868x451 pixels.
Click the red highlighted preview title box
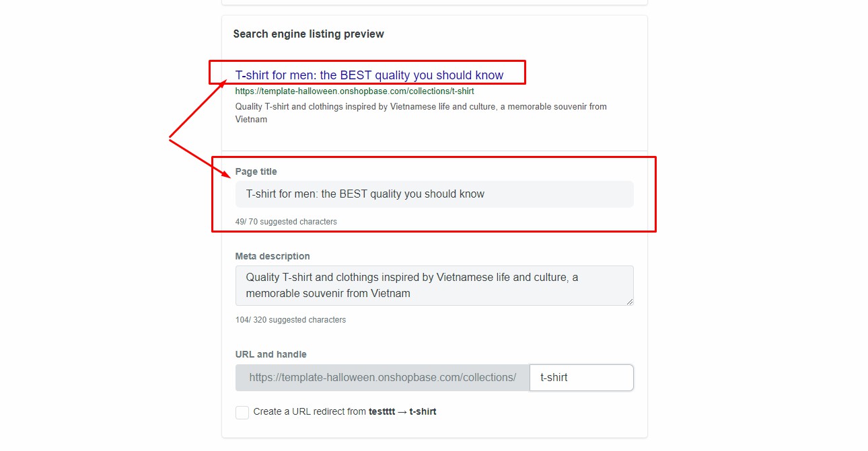368,71
